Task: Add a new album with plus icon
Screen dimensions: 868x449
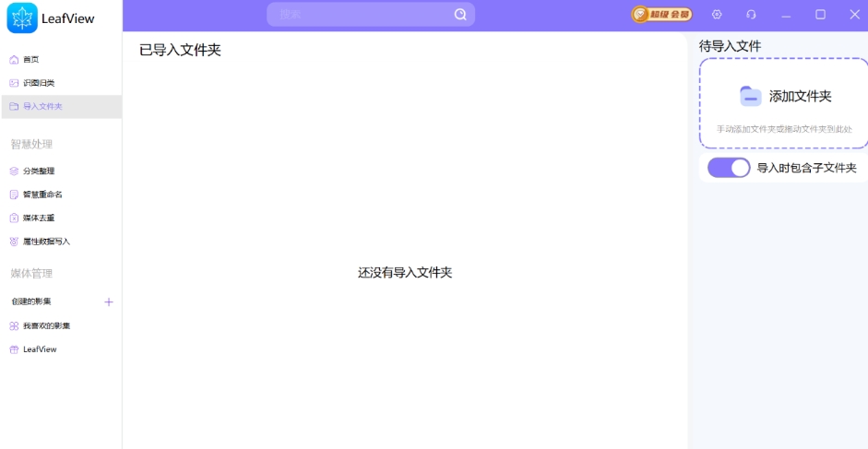Action: 109,301
